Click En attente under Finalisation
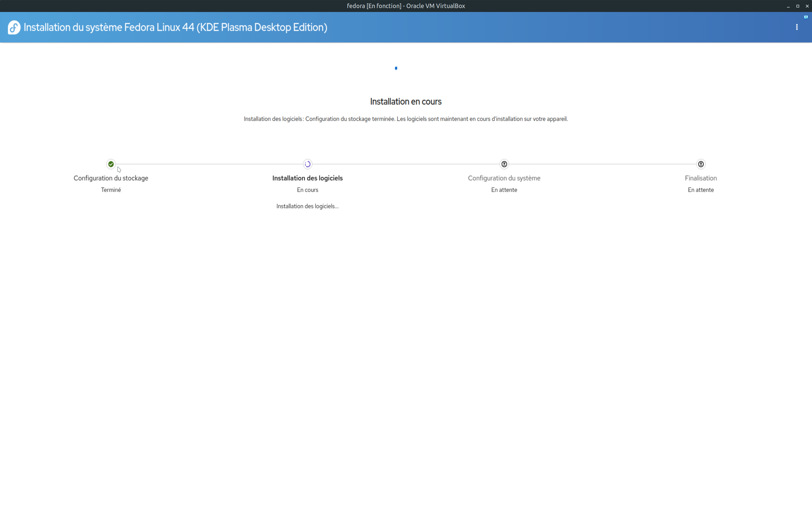 [x=701, y=190]
